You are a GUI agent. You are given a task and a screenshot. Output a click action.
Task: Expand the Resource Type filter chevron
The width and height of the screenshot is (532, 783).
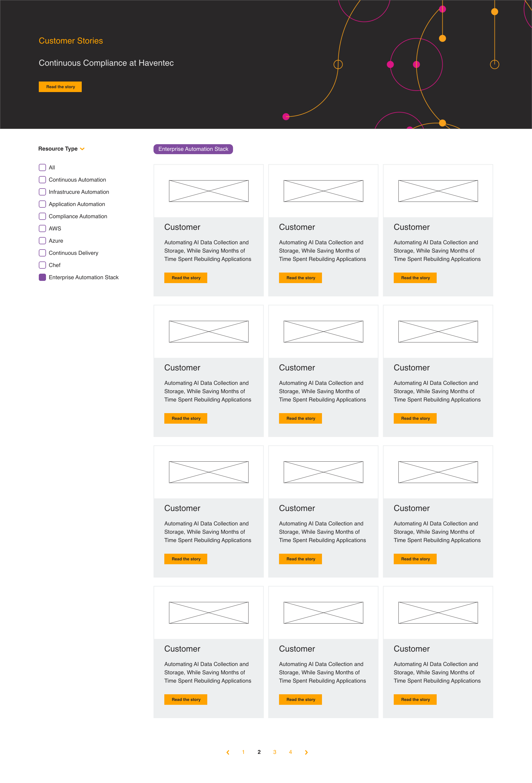(82, 149)
